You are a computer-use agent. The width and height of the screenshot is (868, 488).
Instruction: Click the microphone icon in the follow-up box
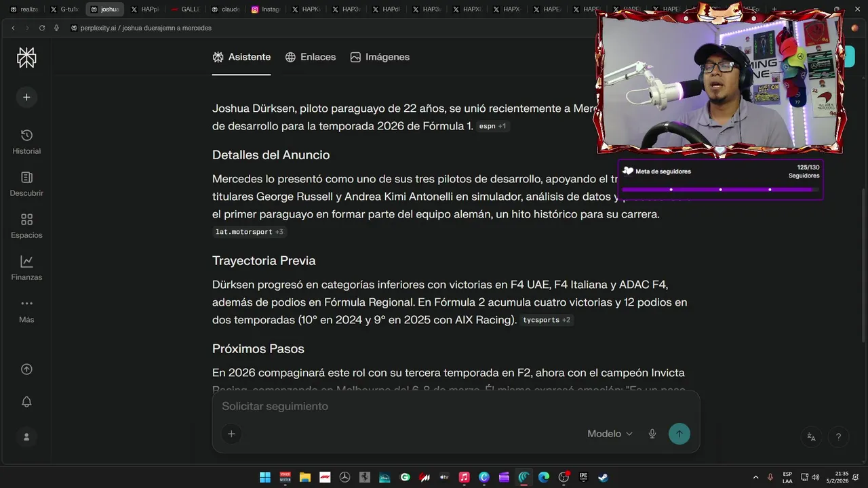pyautogui.click(x=652, y=434)
